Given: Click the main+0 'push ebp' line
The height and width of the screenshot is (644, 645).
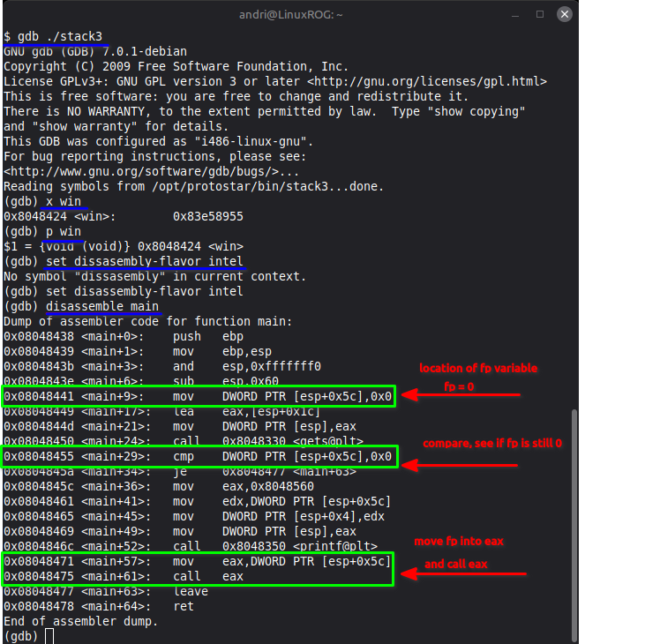Looking at the screenshot, I should click(124, 336).
